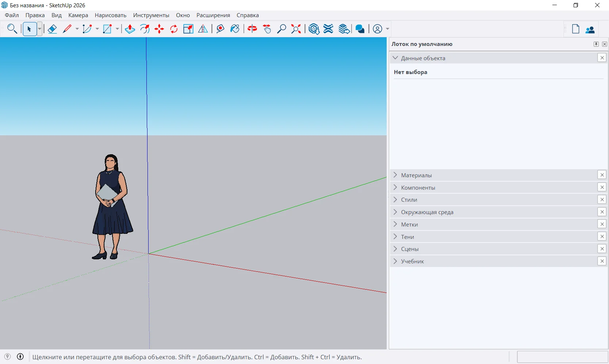The height and width of the screenshot is (364, 609).
Task: Expand the Стили panel
Action: coord(395,200)
